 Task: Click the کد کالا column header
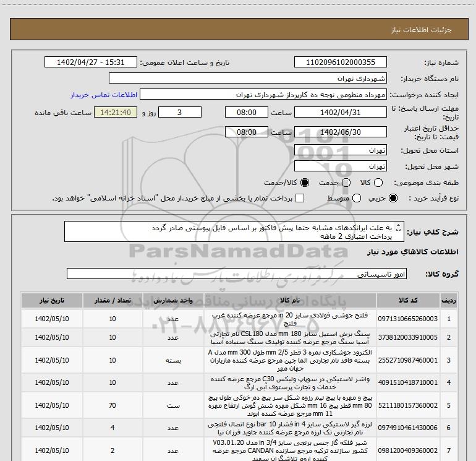click(408, 300)
